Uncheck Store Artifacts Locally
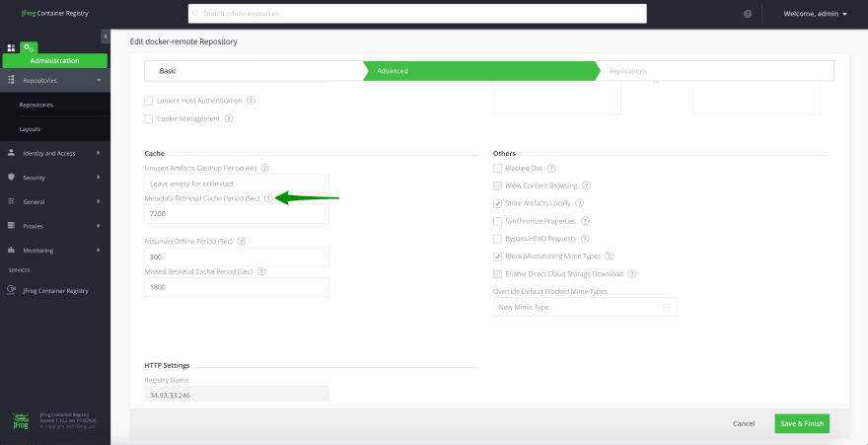This screenshot has height=445, width=868. coord(497,203)
